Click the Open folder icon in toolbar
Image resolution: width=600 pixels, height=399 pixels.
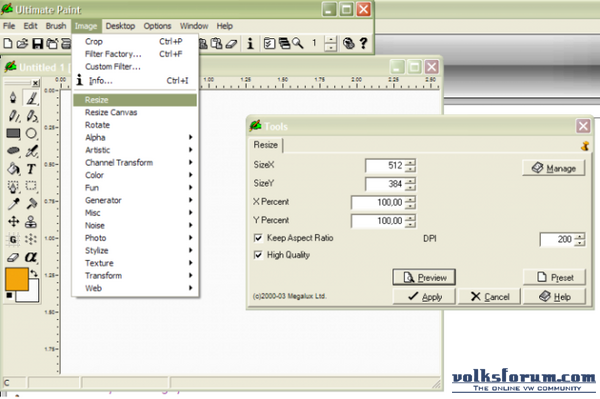pyautogui.click(x=22, y=44)
